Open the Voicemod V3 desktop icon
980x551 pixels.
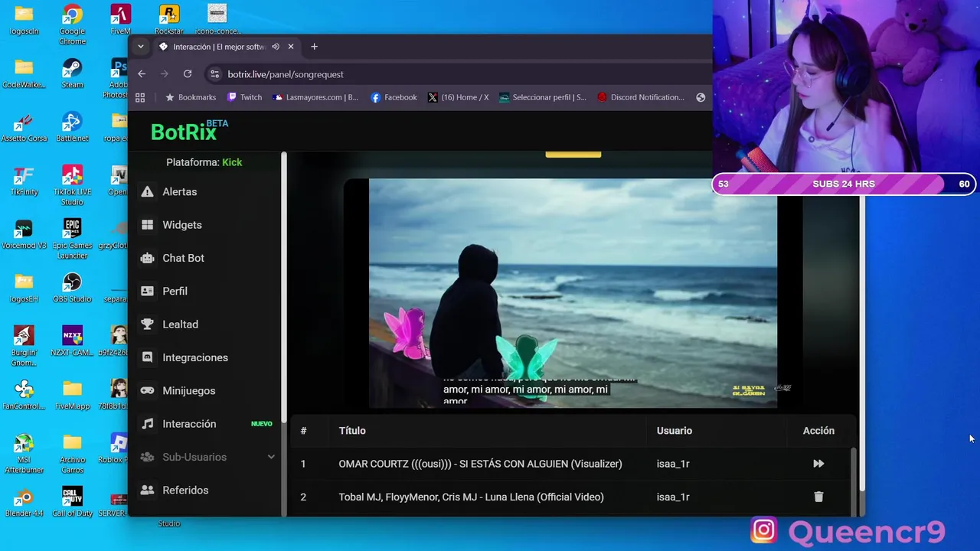24,234
